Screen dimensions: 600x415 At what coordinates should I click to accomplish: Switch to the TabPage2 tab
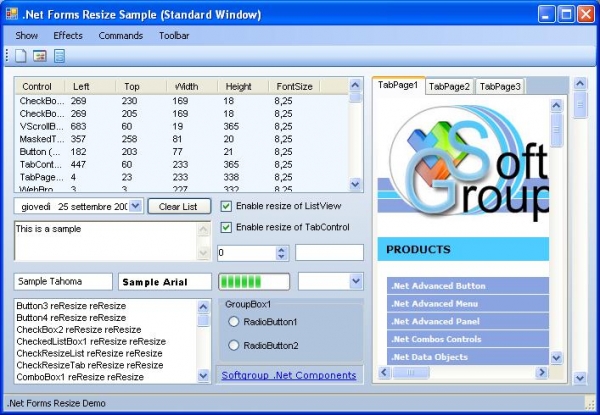[x=449, y=87]
